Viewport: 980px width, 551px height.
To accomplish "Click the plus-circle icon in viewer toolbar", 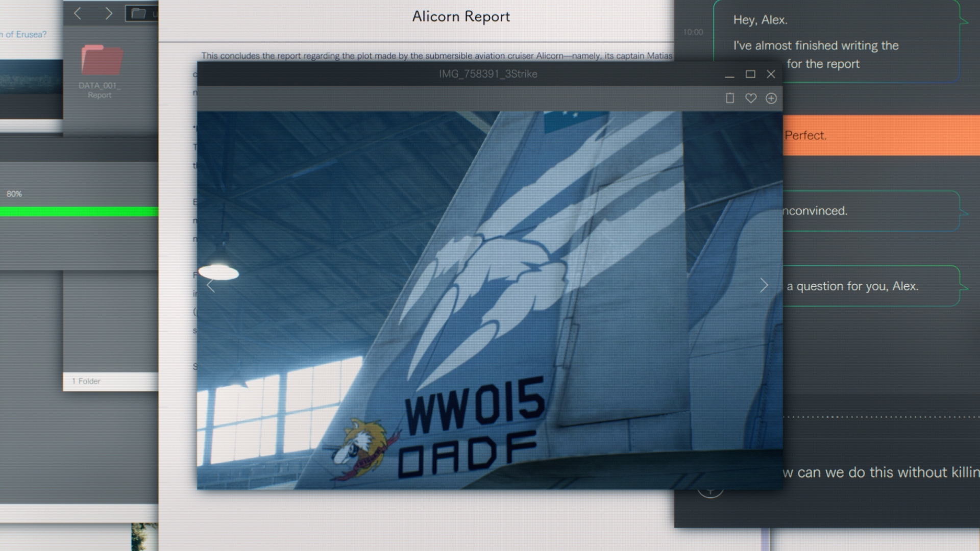I will (771, 98).
